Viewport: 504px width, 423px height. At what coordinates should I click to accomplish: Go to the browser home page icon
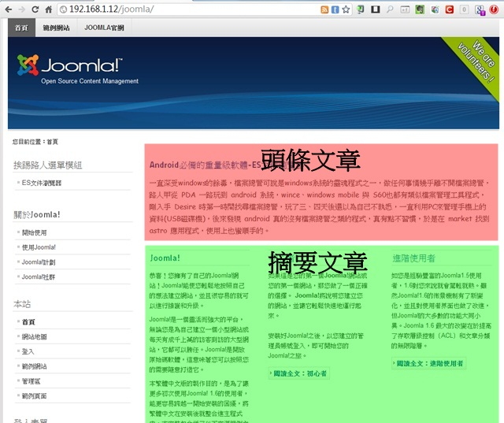click(49, 9)
